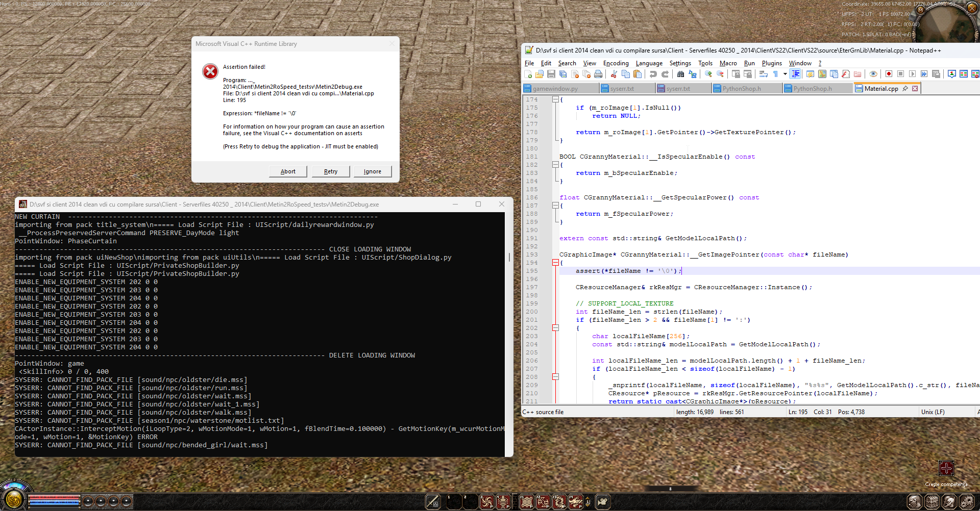Collapse the fold marker at line 208
The width and height of the screenshot is (980, 511).
click(x=555, y=377)
